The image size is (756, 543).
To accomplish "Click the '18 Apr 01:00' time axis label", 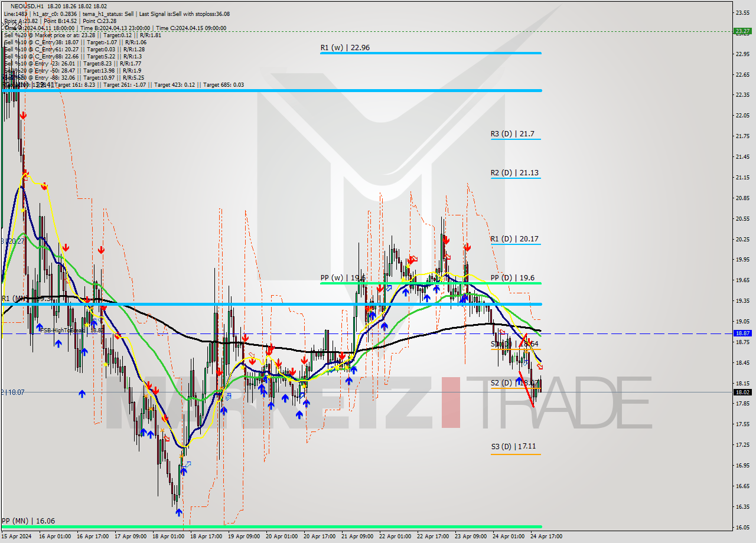I will click(x=168, y=537).
